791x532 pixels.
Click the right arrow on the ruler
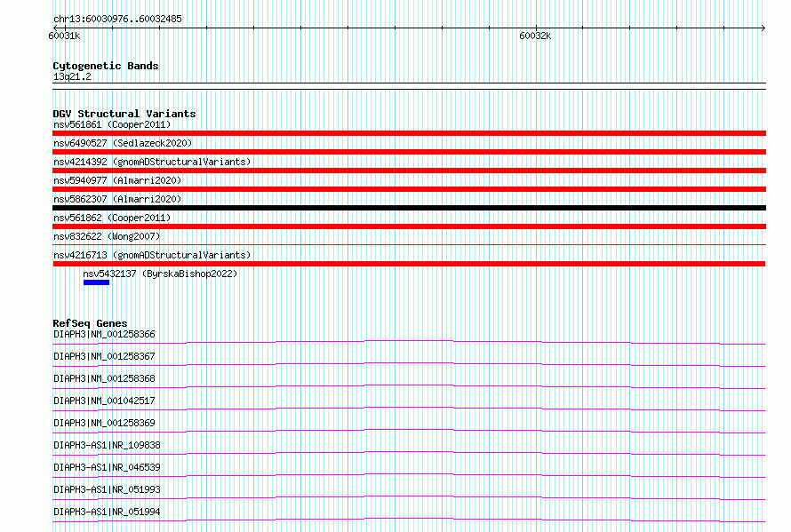coord(763,28)
